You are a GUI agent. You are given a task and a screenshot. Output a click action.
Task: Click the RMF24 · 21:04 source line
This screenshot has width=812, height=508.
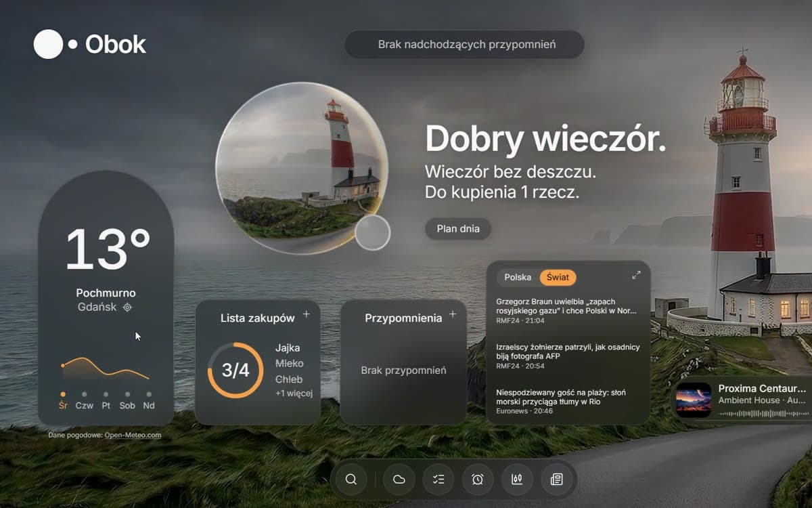click(520, 321)
